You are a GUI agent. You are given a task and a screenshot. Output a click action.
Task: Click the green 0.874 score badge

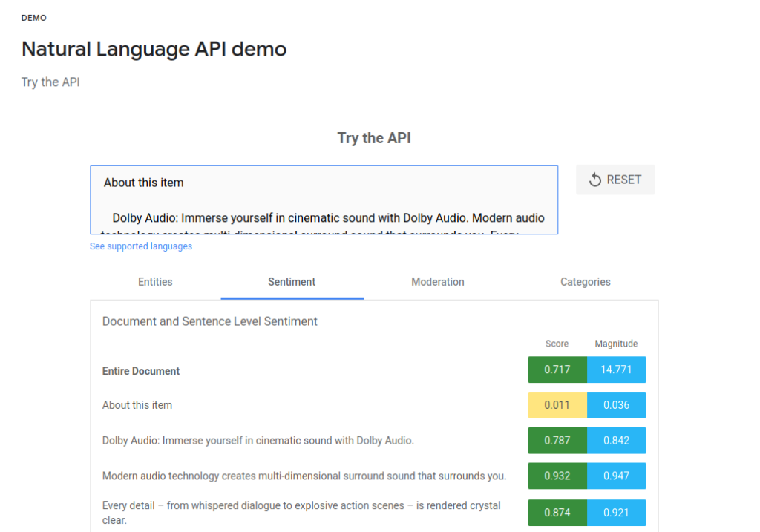click(x=557, y=512)
